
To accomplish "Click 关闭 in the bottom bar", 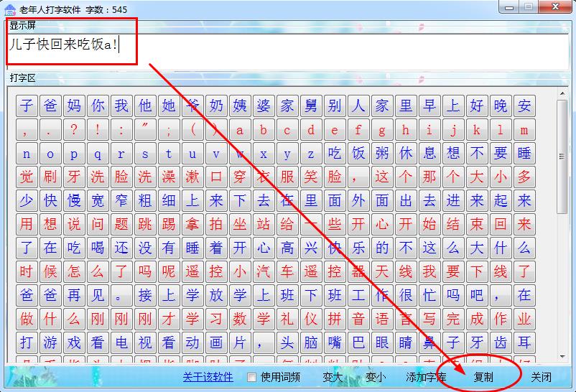I will tap(541, 377).
